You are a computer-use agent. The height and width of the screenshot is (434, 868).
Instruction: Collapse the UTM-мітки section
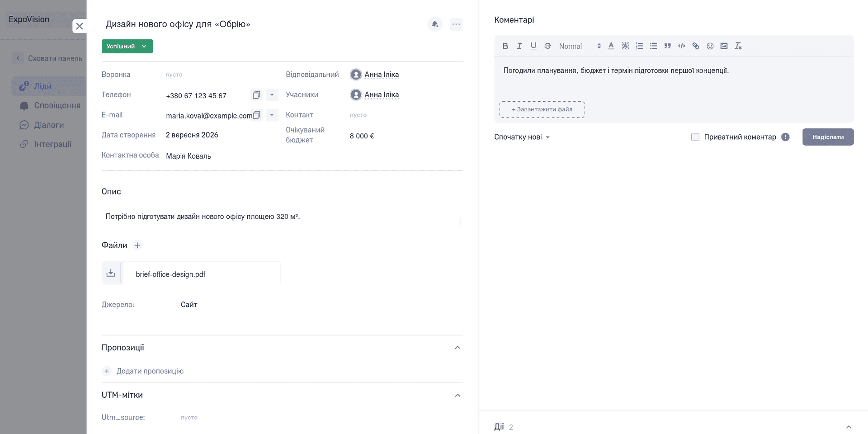(x=458, y=395)
